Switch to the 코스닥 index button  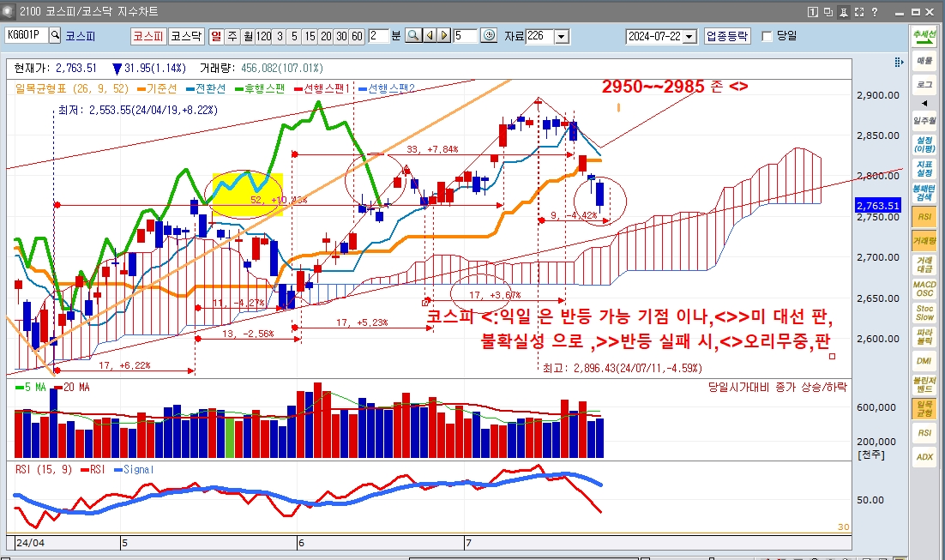[x=185, y=36]
